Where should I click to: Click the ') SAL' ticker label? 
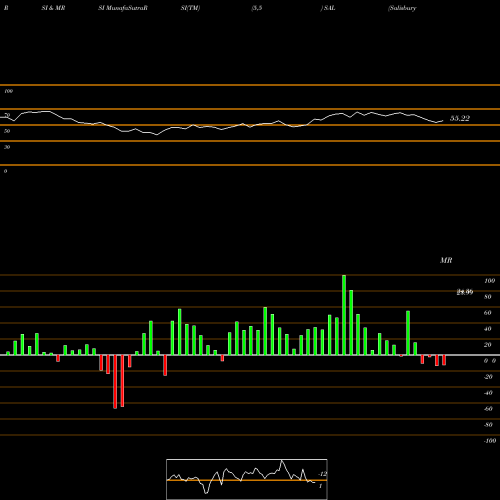328,8
